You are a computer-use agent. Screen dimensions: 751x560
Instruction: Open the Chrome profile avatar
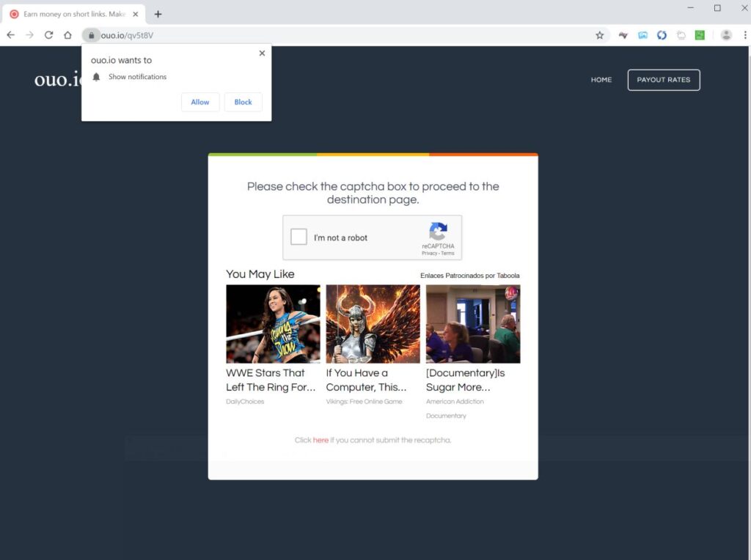(726, 34)
